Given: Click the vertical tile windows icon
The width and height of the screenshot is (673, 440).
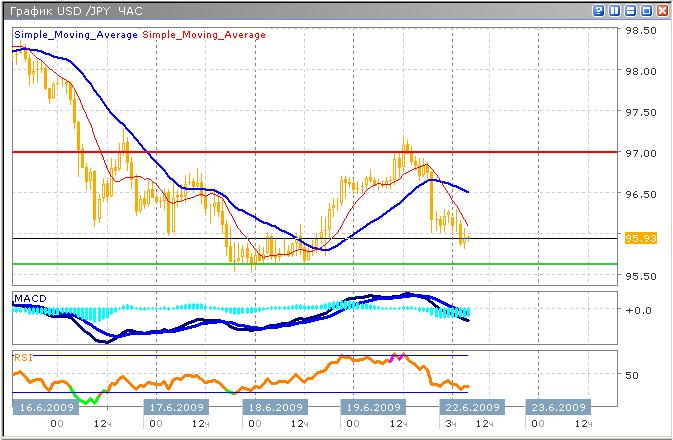Looking at the screenshot, I should (x=615, y=10).
